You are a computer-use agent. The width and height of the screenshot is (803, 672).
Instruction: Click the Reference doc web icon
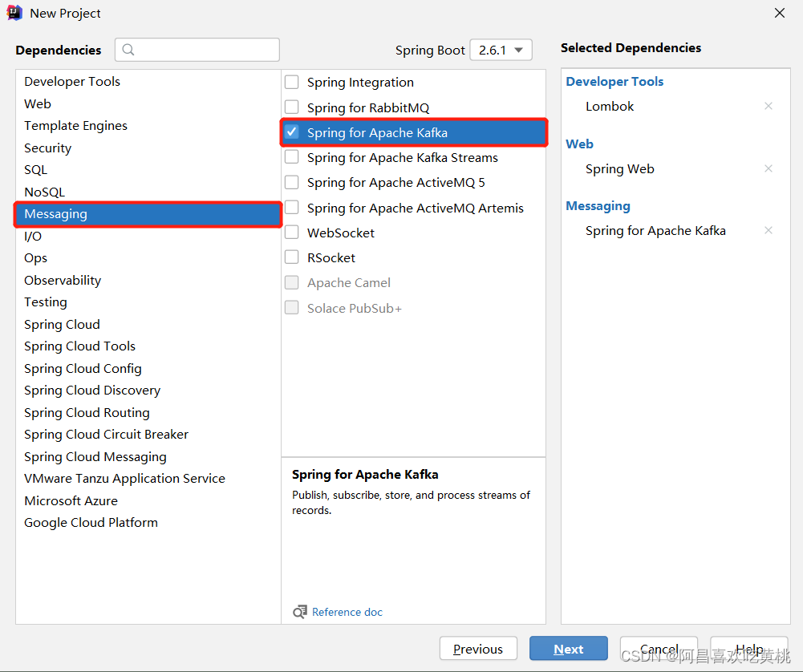299,612
